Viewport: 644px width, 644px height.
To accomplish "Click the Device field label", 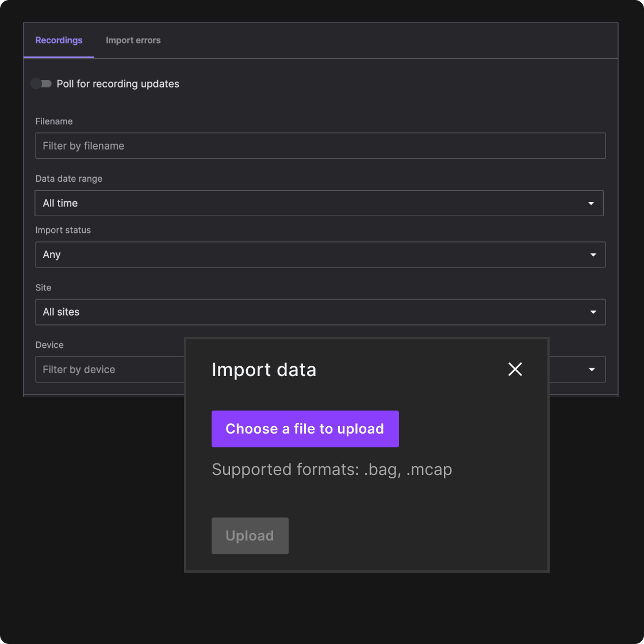I will pyautogui.click(x=49, y=344).
